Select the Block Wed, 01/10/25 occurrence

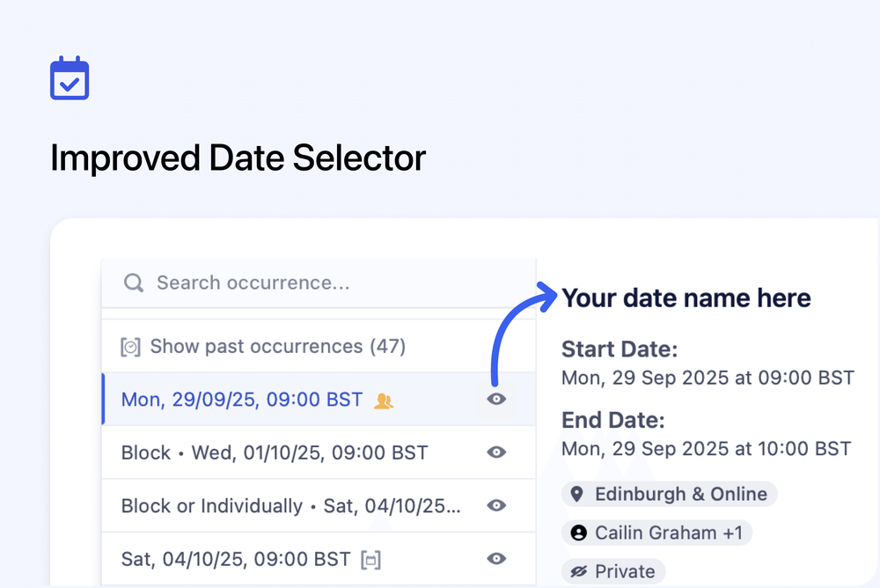(275, 452)
